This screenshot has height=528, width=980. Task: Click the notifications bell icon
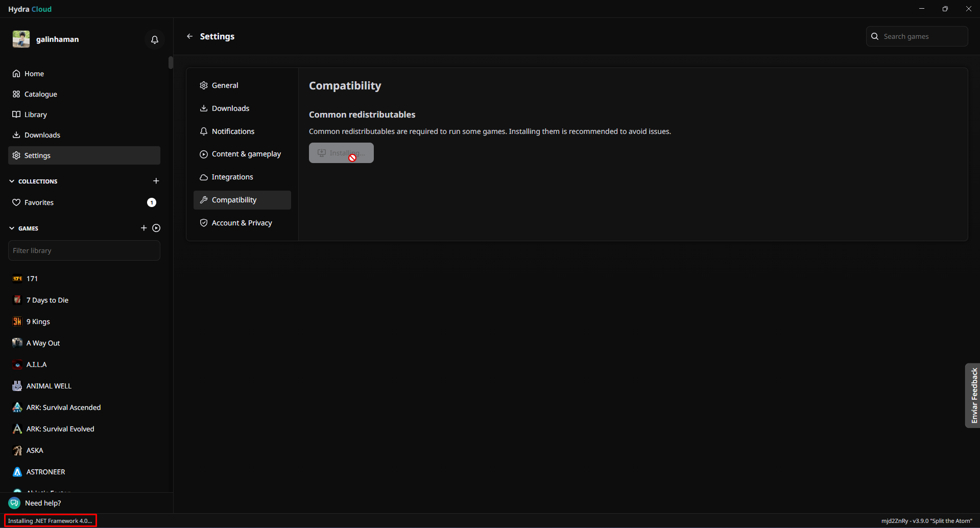(155, 39)
